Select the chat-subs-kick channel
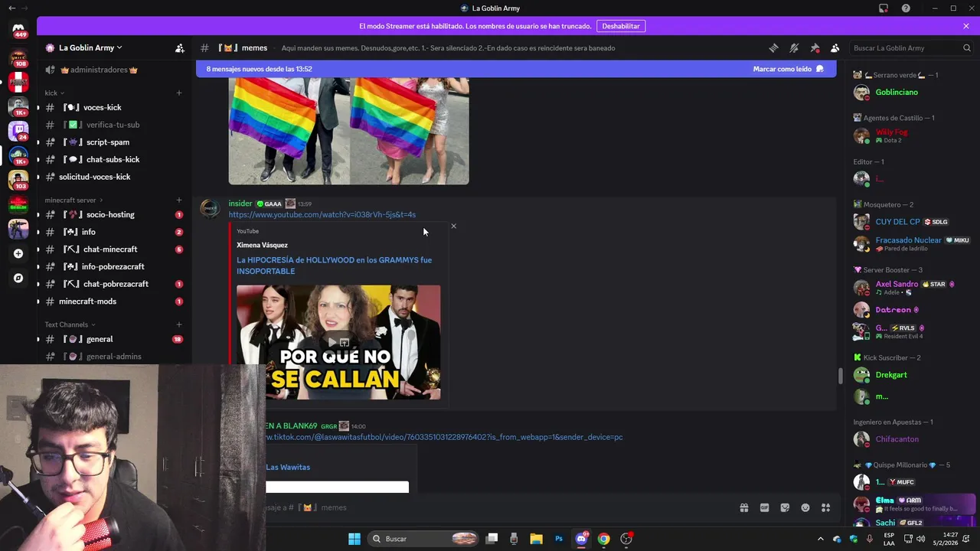The height and width of the screenshot is (551, 980). pos(113,159)
